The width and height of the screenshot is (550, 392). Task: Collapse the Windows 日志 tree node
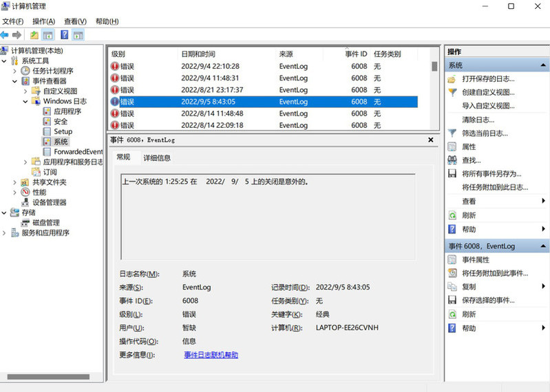click(26, 101)
